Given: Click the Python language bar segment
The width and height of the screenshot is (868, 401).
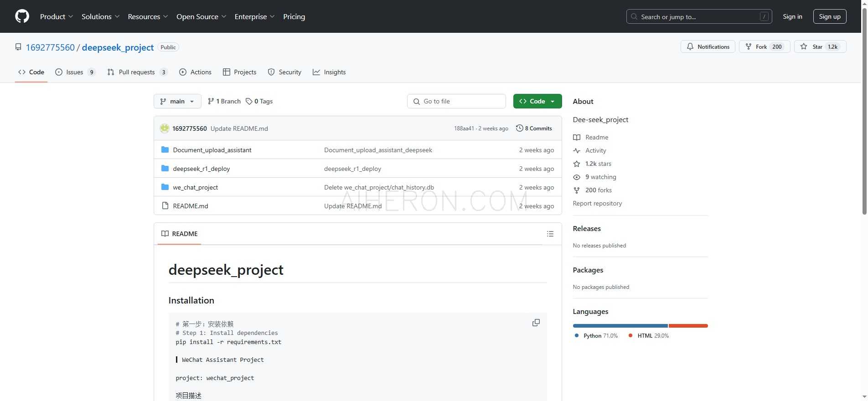Looking at the screenshot, I should [620, 326].
